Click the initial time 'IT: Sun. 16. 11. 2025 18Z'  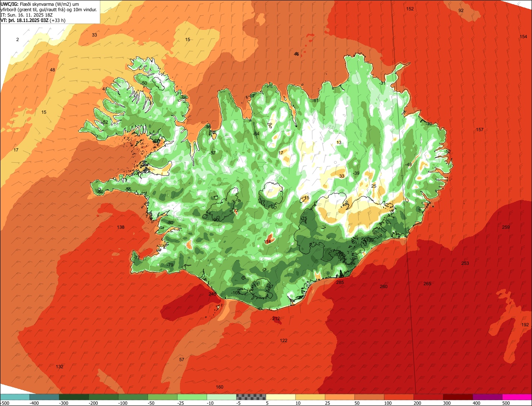click(27, 15)
